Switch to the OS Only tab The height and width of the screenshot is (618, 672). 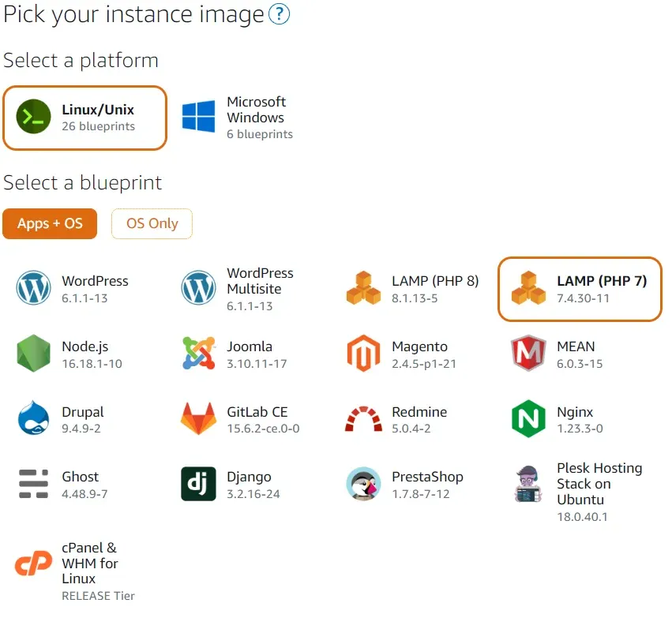(152, 223)
